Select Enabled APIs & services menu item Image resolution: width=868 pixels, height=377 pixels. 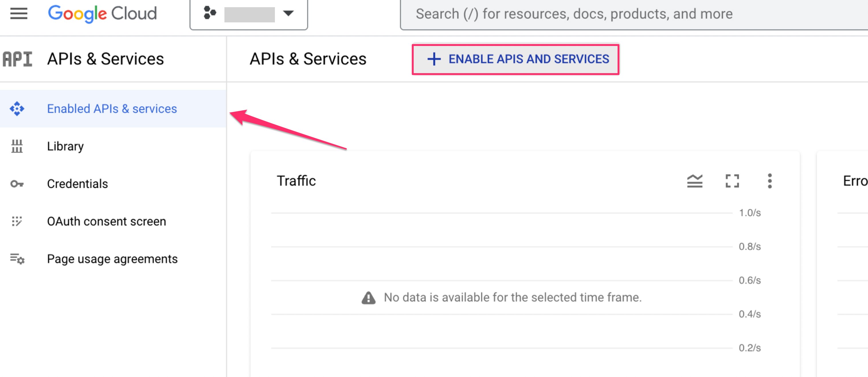(x=113, y=108)
